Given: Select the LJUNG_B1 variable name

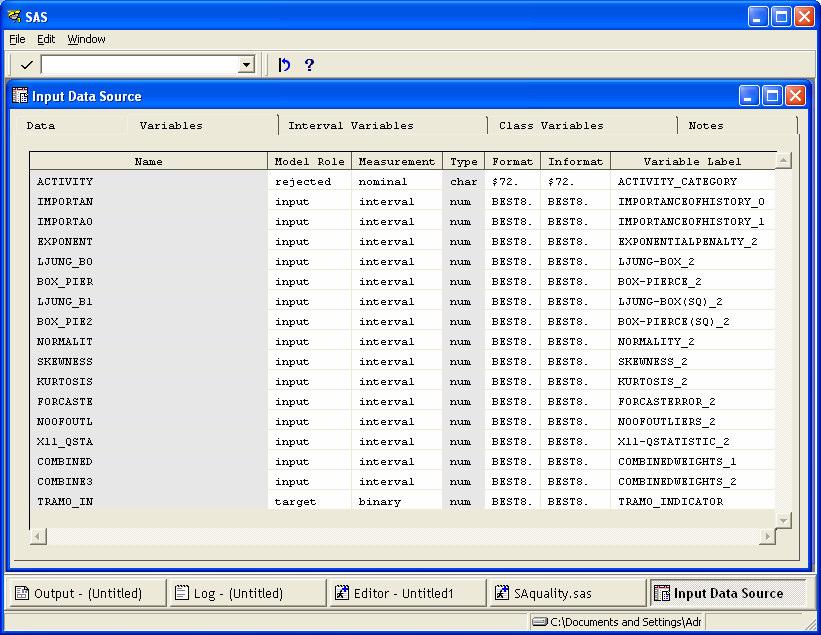Looking at the screenshot, I should [x=65, y=302].
